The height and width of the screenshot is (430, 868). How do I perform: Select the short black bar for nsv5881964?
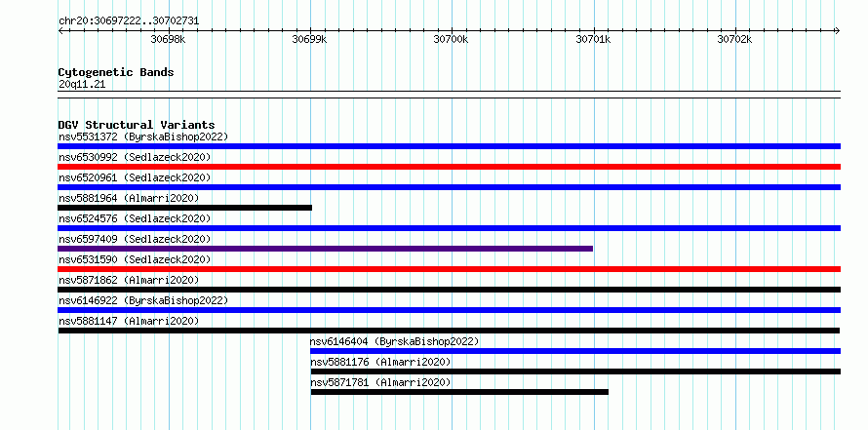pos(185,208)
